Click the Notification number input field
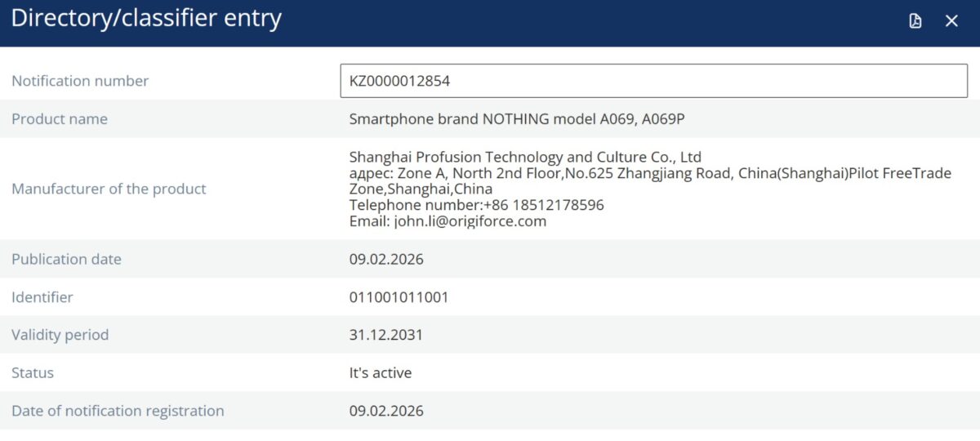Viewport: 980px width, 441px height. pos(653,81)
